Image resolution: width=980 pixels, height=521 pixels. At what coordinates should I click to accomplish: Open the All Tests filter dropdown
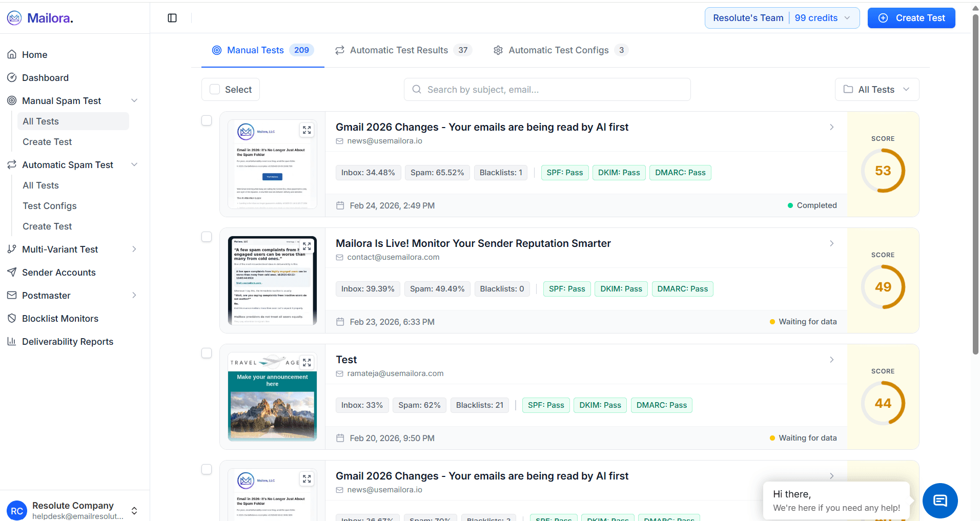click(876, 89)
